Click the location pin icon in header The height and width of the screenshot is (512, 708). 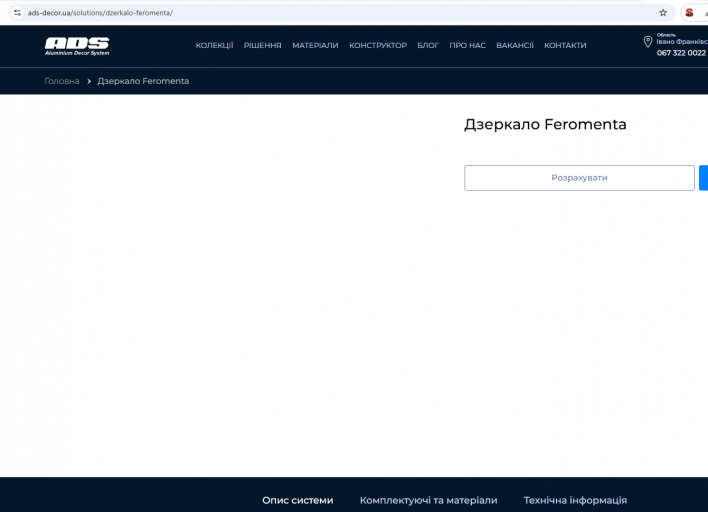coord(647,42)
